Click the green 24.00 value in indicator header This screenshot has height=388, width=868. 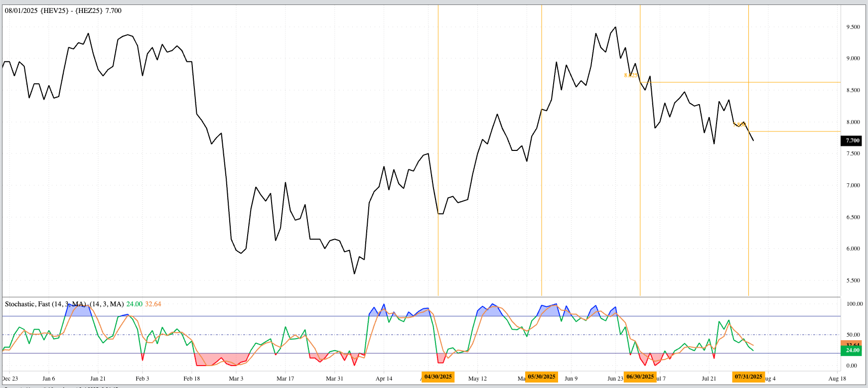click(134, 304)
